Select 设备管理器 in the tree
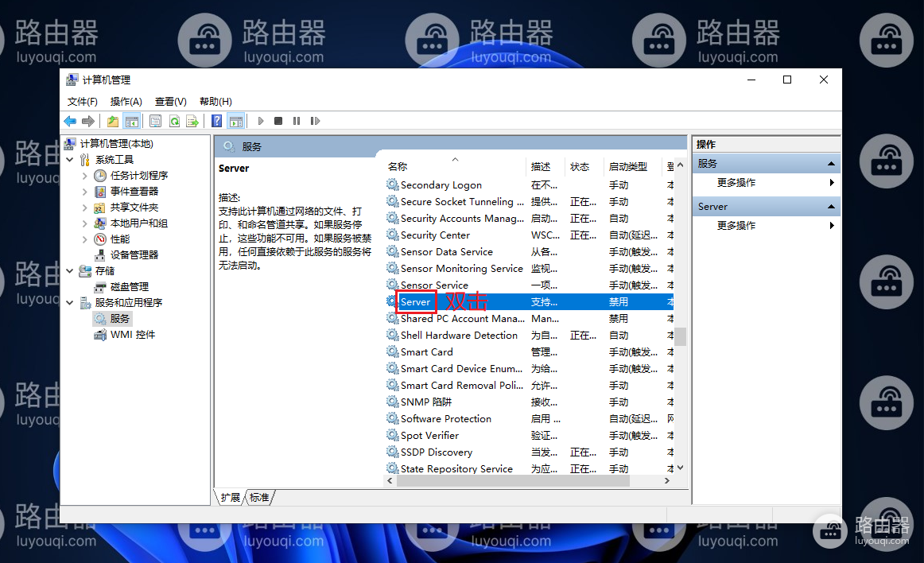 pos(134,254)
